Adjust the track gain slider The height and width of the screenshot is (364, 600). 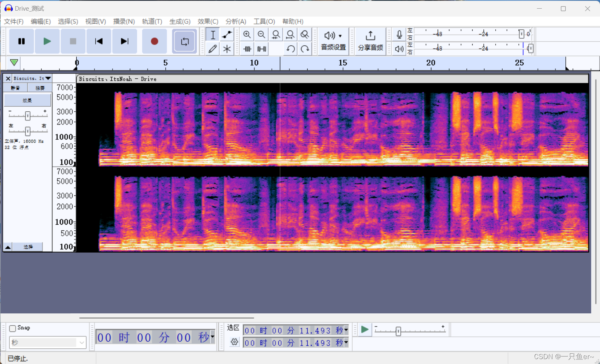28,116
